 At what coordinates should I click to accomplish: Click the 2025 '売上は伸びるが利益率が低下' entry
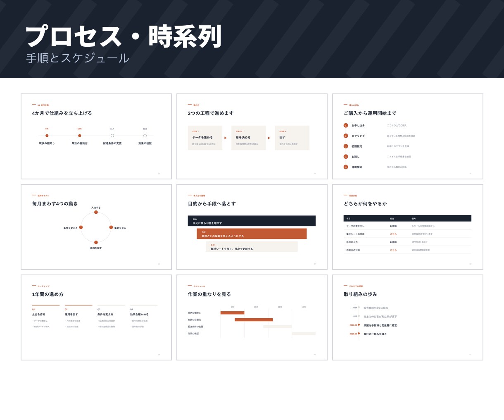tap(380, 317)
